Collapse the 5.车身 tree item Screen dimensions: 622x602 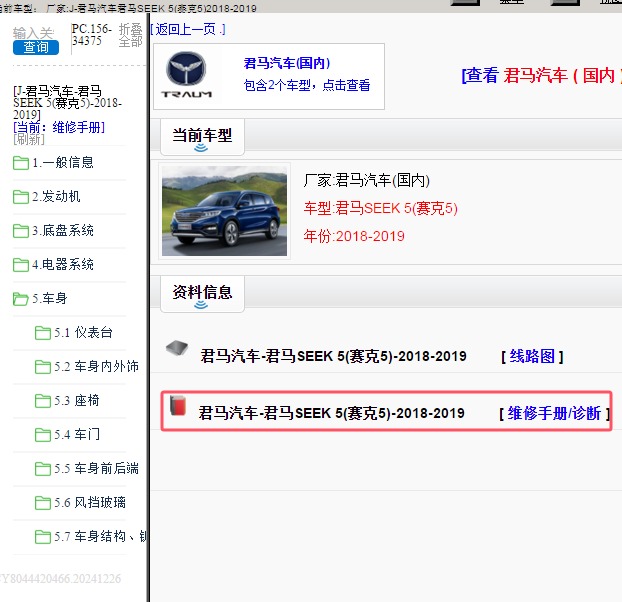tap(50, 298)
